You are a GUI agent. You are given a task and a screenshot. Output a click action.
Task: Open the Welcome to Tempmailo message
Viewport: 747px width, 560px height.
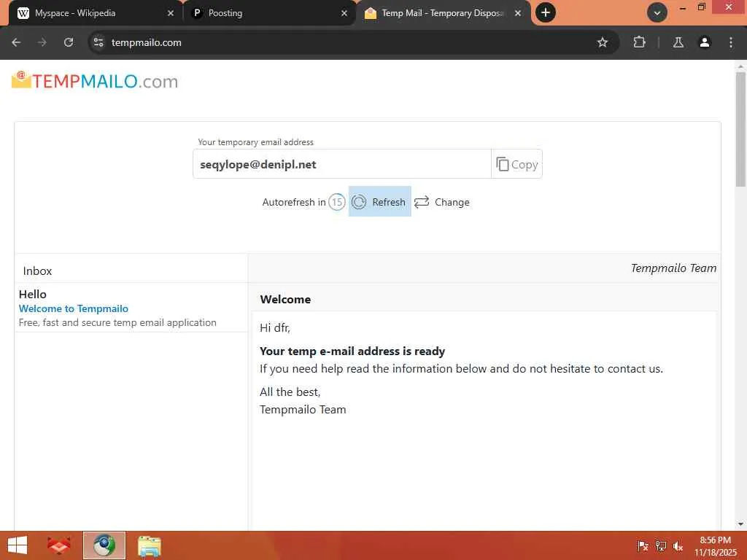pyautogui.click(x=74, y=308)
